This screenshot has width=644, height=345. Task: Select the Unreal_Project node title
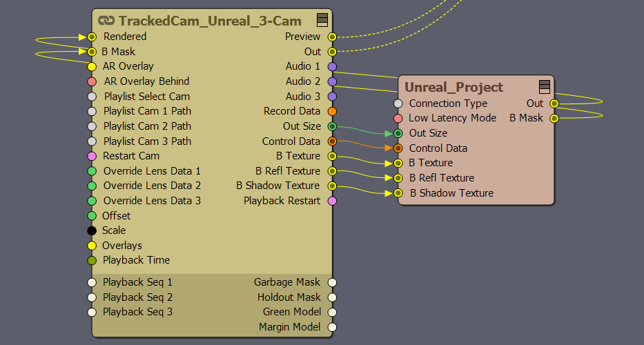pyautogui.click(x=453, y=87)
